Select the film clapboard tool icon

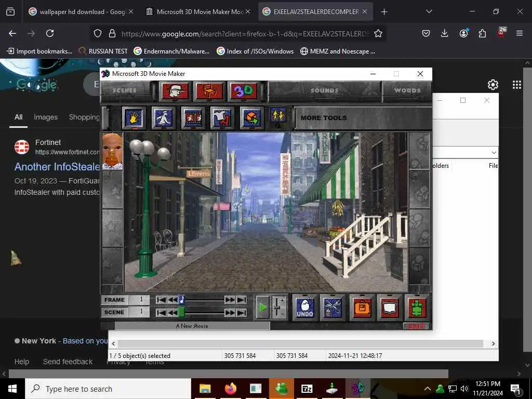(193, 118)
